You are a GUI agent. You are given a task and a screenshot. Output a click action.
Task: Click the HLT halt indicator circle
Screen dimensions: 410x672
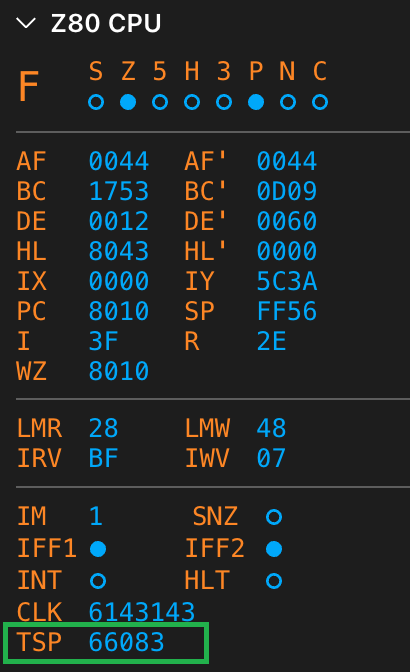[x=274, y=581]
